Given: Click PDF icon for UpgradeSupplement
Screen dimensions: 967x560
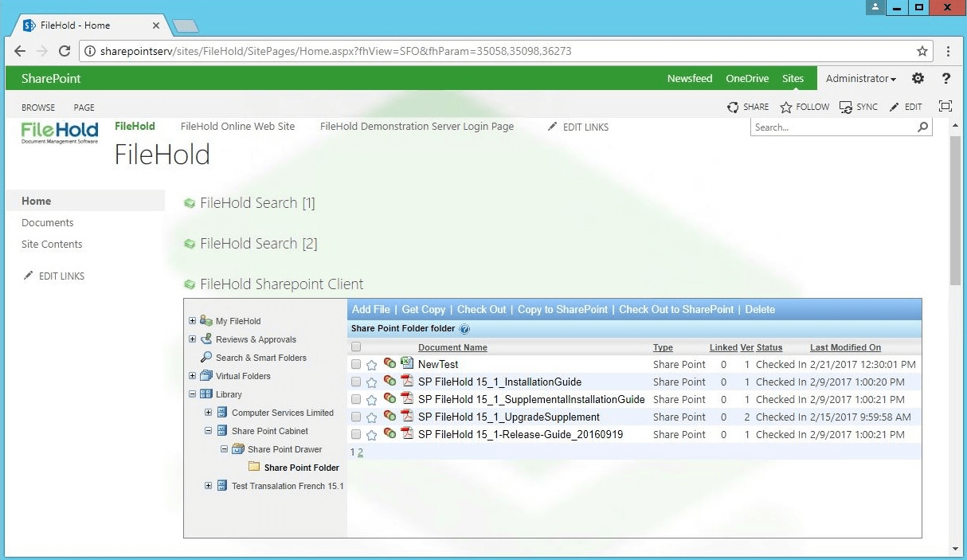Looking at the screenshot, I should (x=407, y=416).
